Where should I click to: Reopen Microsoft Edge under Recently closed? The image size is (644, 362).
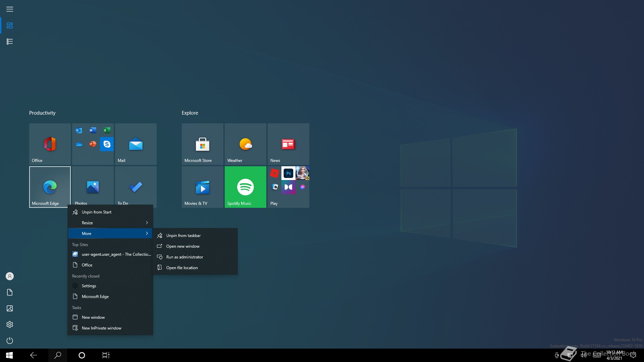[110, 297]
